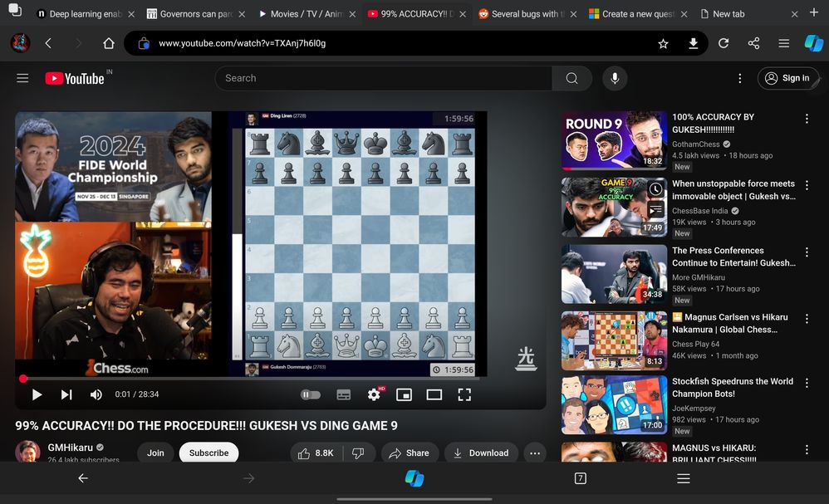Image resolution: width=829 pixels, height=504 pixels.
Task: Sign in to YouTube
Action: coord(788,78)
